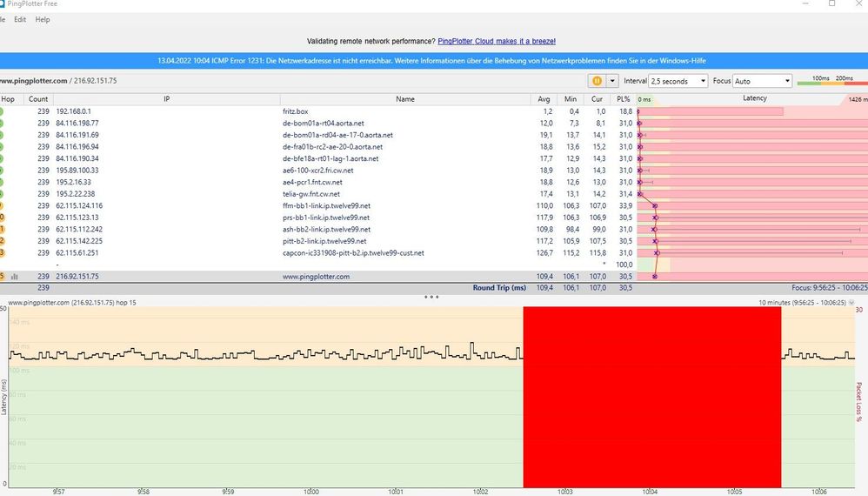Select the prs-bb1-link.ip.twelve99.net hop

(x=434, y=218)
